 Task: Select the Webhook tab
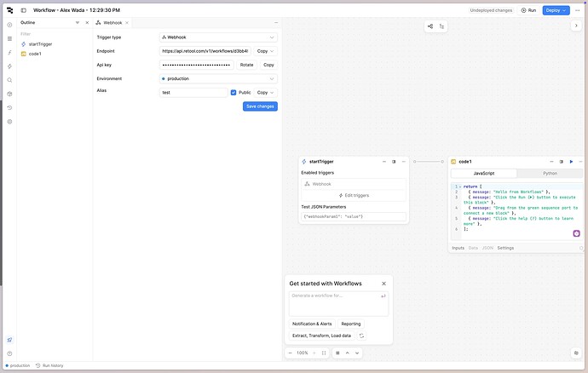tap(112, 23)
